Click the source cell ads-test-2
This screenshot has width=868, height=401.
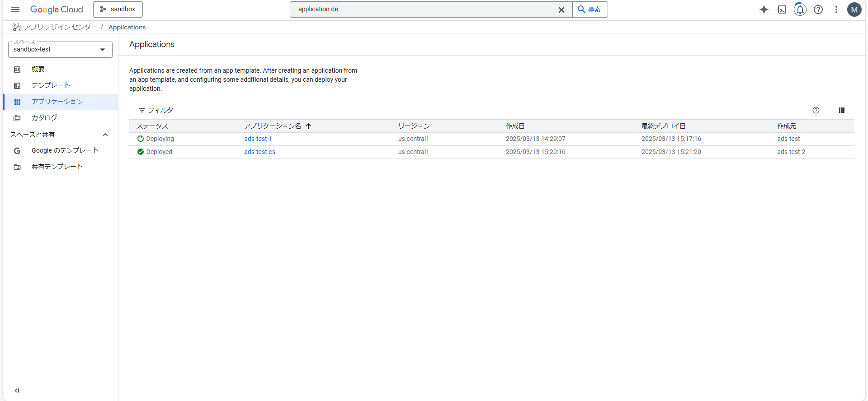tap(791, 152)
